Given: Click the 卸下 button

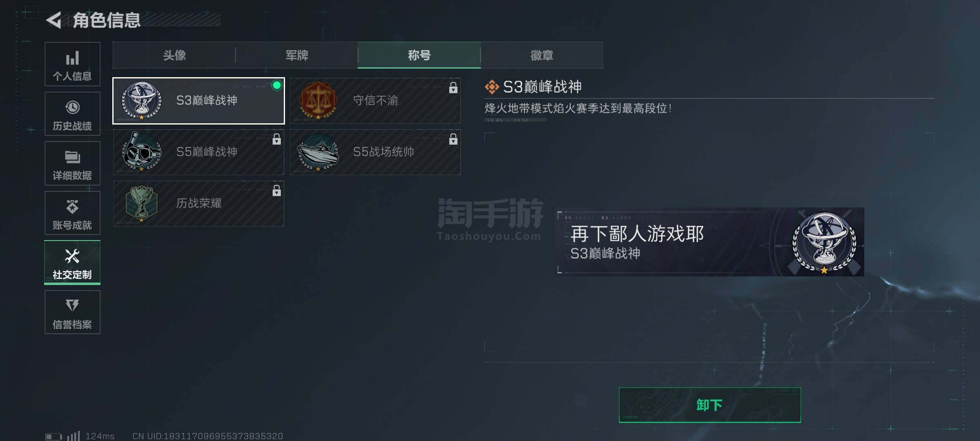Looking at the screenshot, I should (710, 405).
